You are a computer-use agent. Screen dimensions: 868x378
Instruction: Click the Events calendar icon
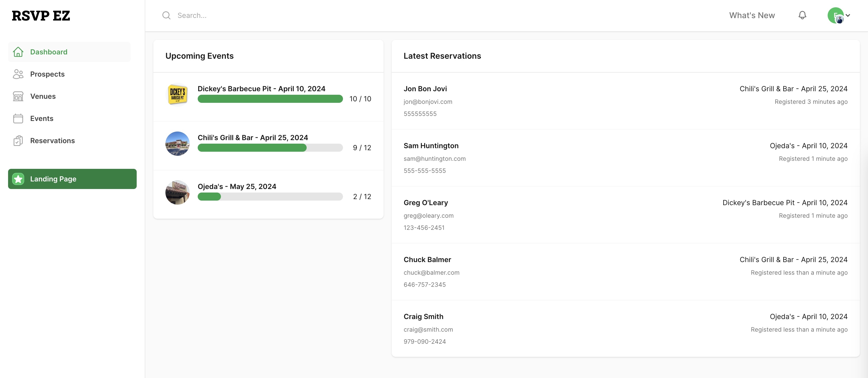[x=18, y=118]
